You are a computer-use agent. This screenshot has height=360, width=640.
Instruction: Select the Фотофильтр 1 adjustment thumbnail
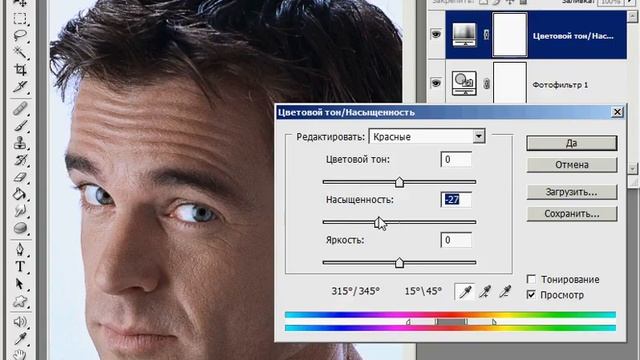(x=464, y=83)
